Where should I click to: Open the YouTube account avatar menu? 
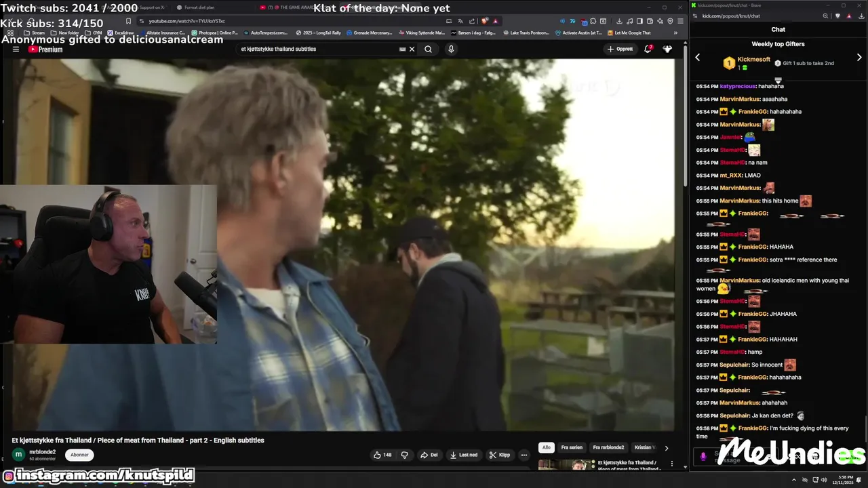pyautogui.click(x=667, y=49)
